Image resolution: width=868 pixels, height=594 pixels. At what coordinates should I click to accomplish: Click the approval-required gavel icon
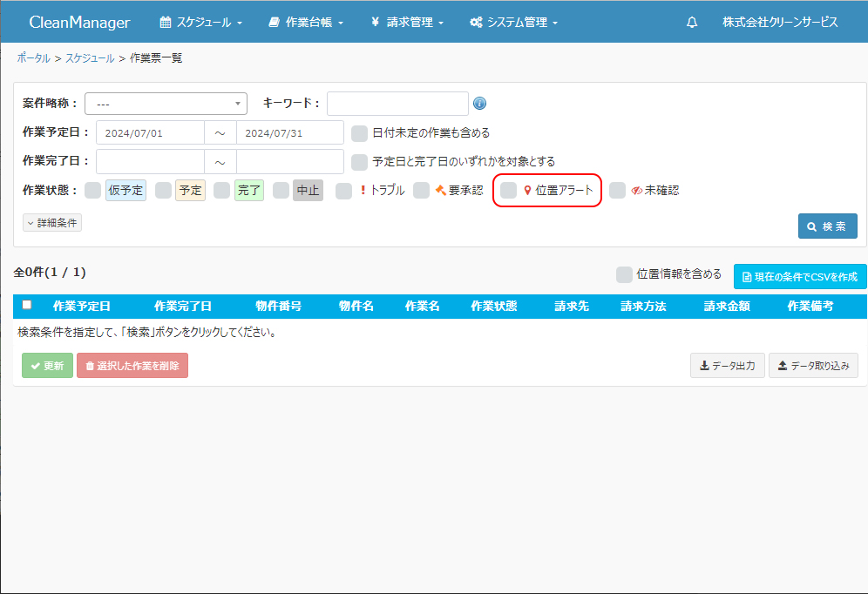pyautogui.click(x=440, y=191)
